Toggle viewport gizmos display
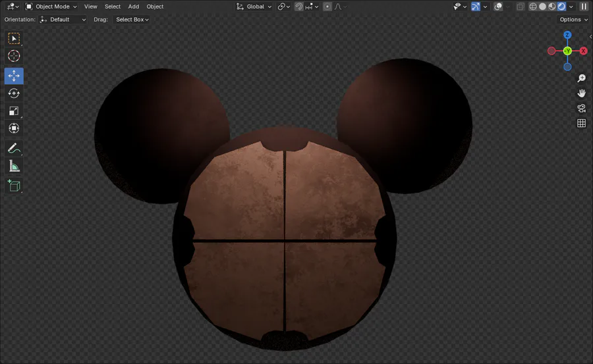Screen dimensions: 593x364 (x=475, y=7)
